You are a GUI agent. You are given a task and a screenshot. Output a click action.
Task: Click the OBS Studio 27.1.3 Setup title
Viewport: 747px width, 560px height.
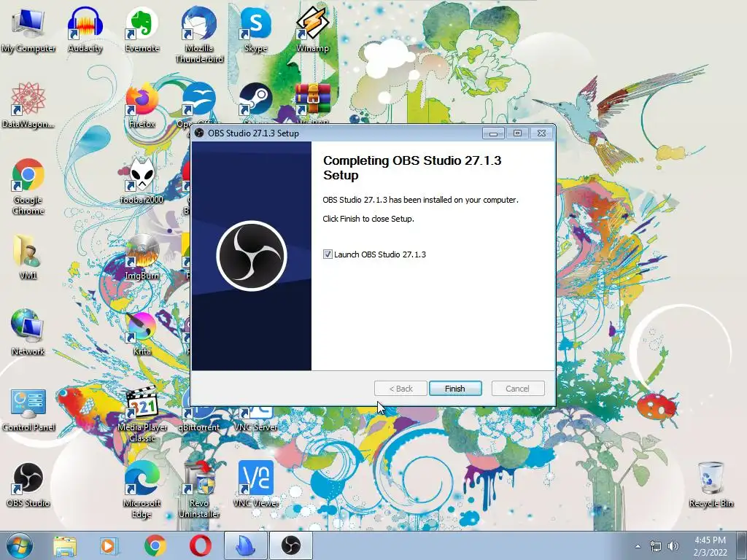tap(253, 133)
